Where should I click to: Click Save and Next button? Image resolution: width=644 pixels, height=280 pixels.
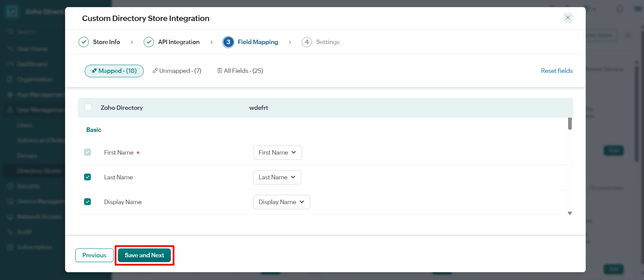tap(144, 255)
